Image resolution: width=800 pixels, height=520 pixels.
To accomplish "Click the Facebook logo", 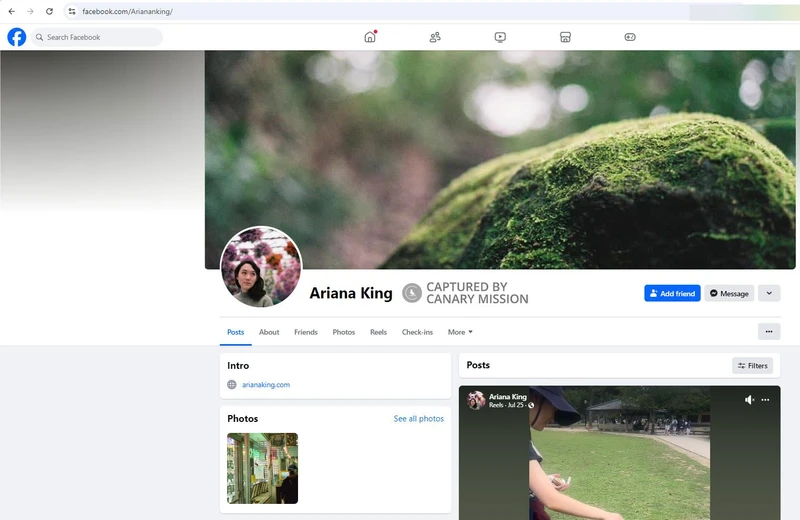I will tap(16, 37).
